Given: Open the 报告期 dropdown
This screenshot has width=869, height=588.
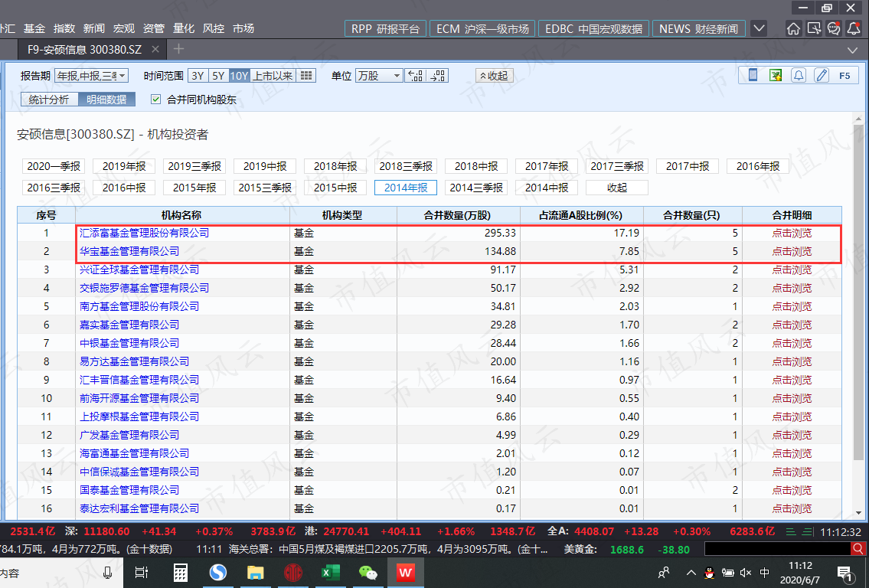Looking at the screenshot, I should (91, 75).
